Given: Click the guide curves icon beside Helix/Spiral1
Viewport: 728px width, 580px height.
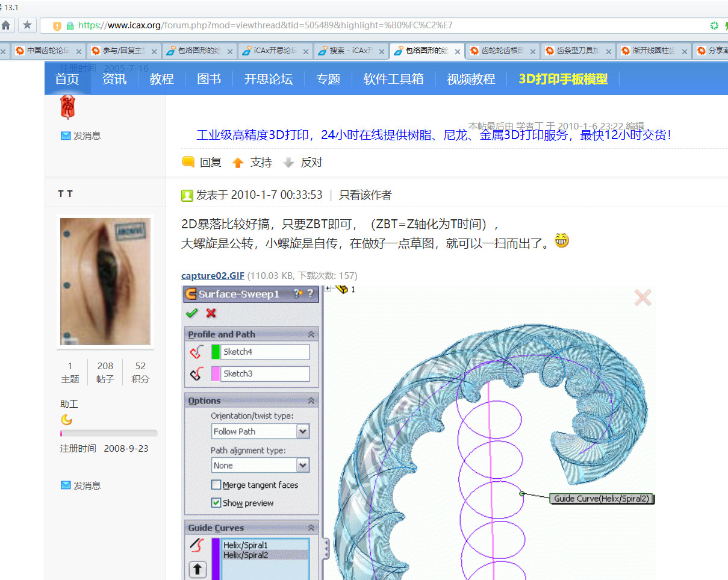Looking at the screenshot, I should coord(197,545).
